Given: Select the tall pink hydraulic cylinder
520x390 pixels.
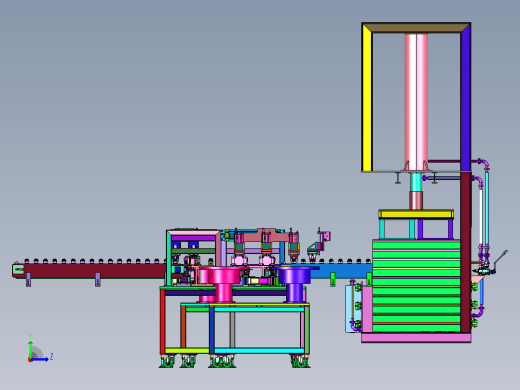Looking at the screenshot, I should pos(416,101).
